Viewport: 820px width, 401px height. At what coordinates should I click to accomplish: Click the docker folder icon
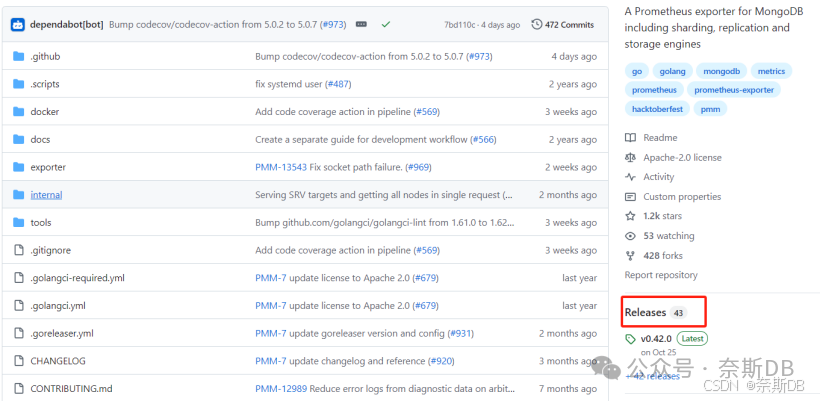(19, 111)
